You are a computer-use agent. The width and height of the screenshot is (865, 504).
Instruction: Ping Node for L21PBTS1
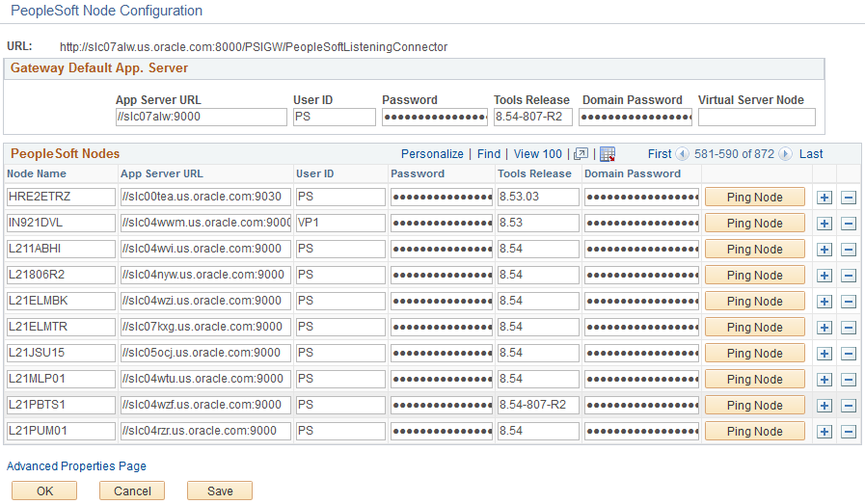click(x=755, y=406)
